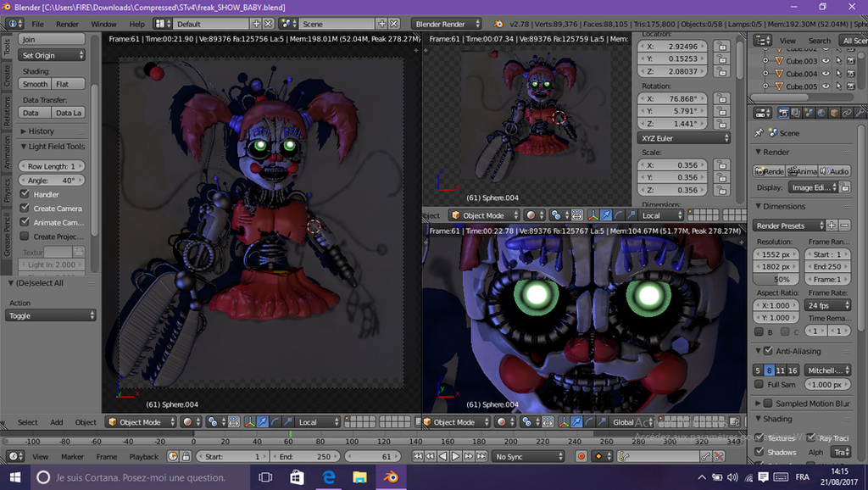This screenshot has width=868, height=490.
Task: Hide Cube.003 with its eye icon
Action: (826, 61)
